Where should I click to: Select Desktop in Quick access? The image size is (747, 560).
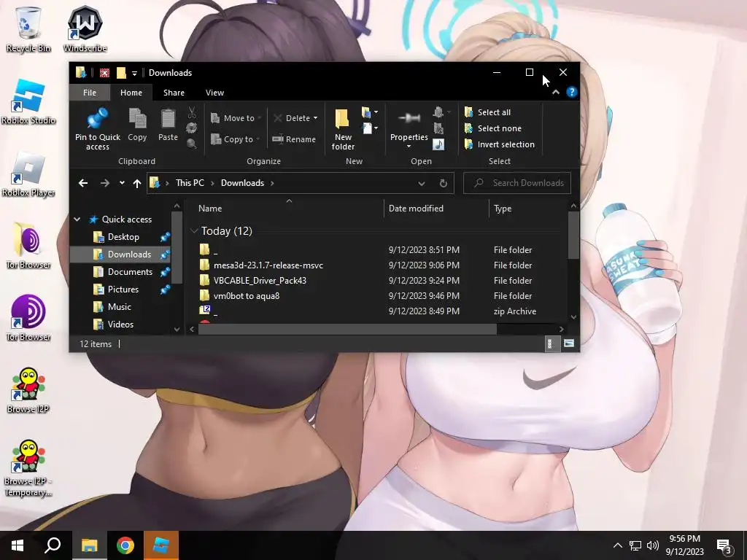pos(123,237)
